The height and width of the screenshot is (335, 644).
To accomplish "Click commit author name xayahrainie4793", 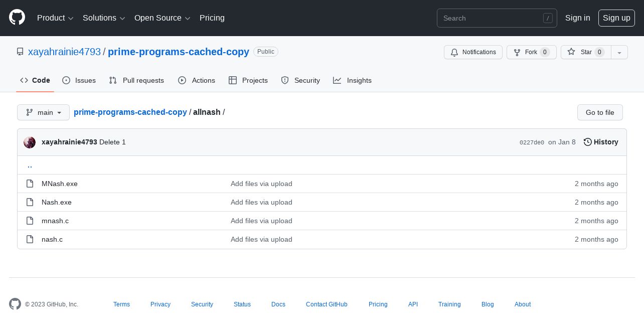I will (69, 142).
